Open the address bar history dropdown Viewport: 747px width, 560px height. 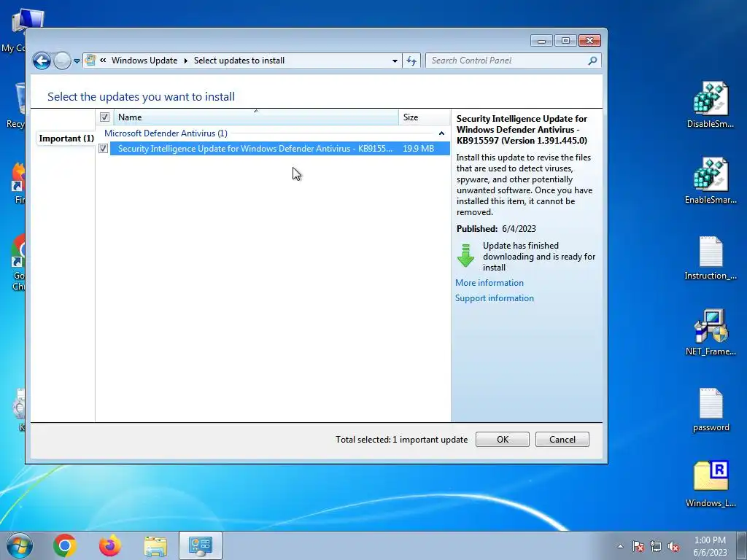[x=395, y=61]
